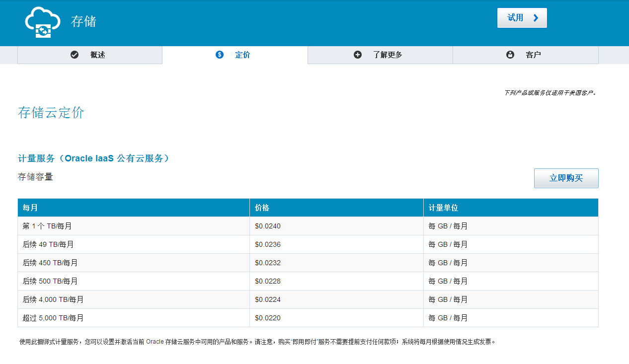The image size is (629, 364).
Task: Click the 试用 button
Action: click(x=522, y=18)
